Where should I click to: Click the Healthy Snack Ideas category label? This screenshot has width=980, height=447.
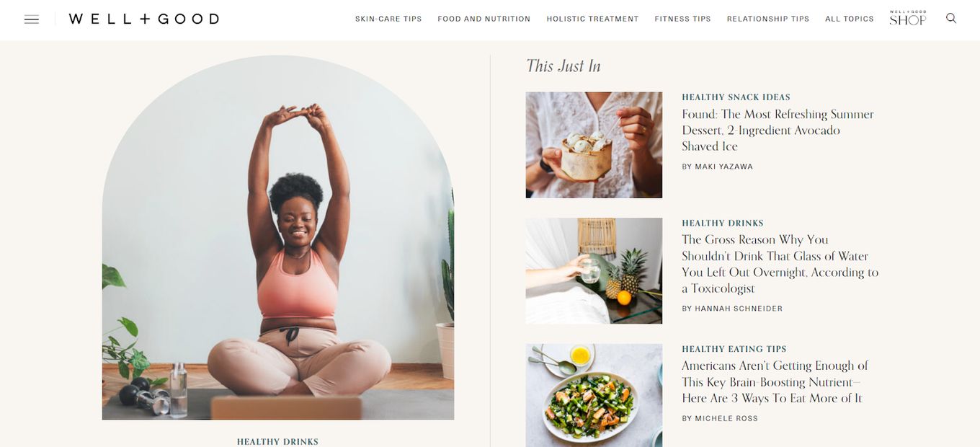(x=736, y=97)
